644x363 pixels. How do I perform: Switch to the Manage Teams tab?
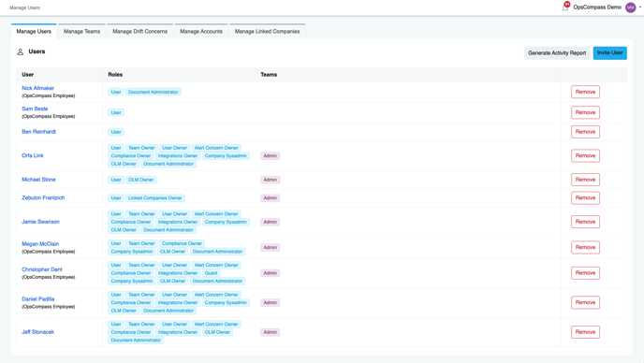81,31
